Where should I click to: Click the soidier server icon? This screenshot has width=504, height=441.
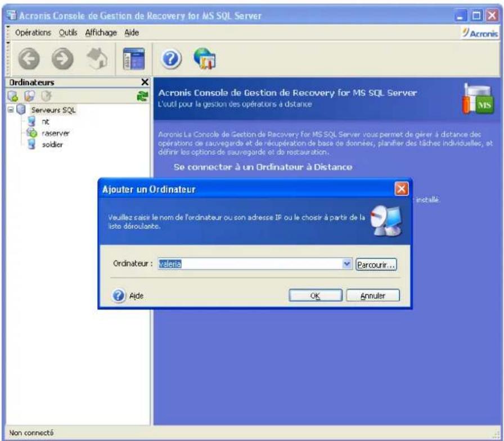[x=31, y=145]
